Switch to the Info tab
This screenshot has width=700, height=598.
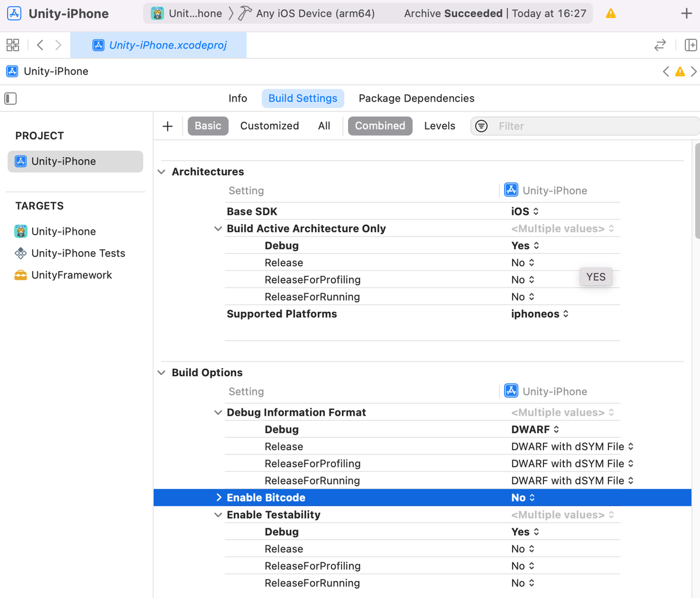[237, 98]
